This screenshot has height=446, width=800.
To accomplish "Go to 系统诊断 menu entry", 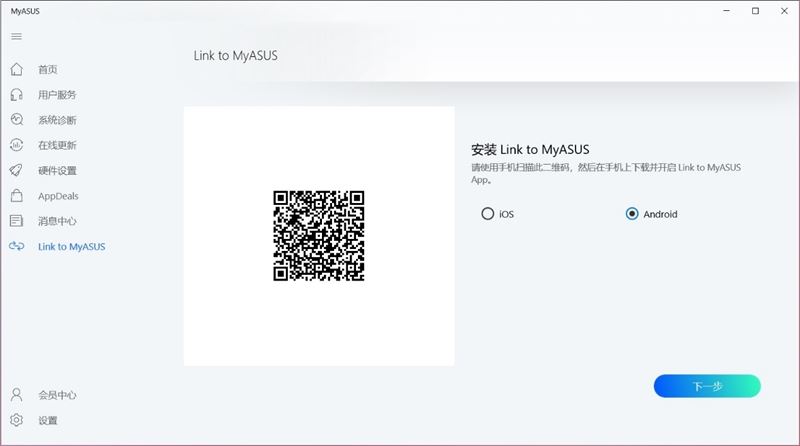I will (x=57, y=120).
